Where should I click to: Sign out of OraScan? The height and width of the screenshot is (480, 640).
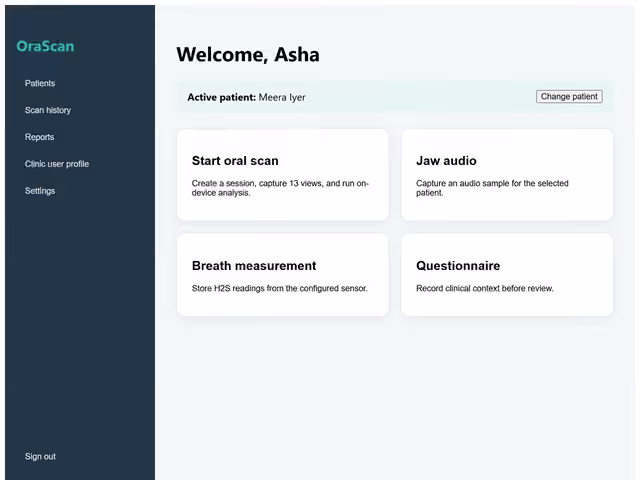click(x=40, y=456)
